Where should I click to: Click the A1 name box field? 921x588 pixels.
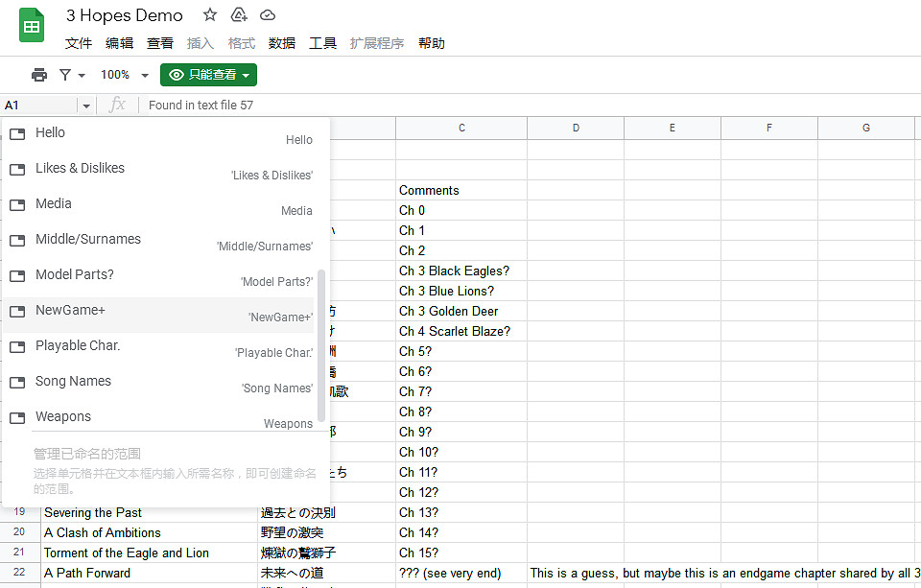pyautogui.click(x=38, y=106)
